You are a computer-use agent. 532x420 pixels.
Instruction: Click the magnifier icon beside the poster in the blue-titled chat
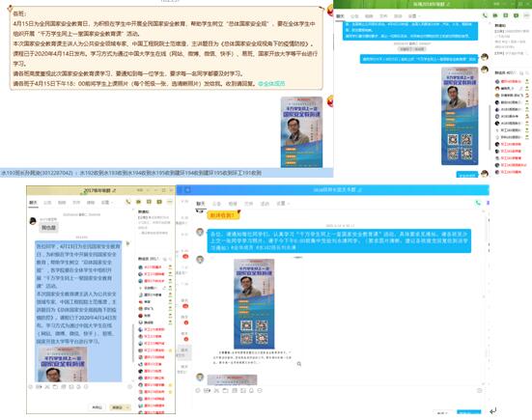299,364
